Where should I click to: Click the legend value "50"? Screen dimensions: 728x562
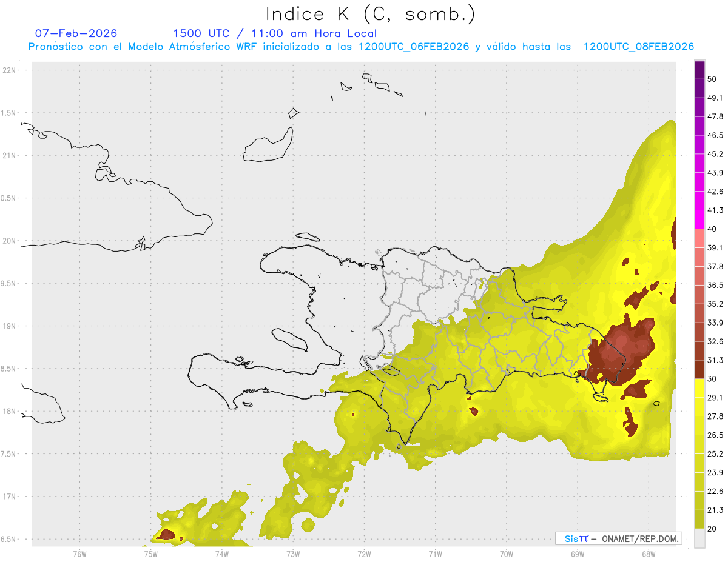712,79
